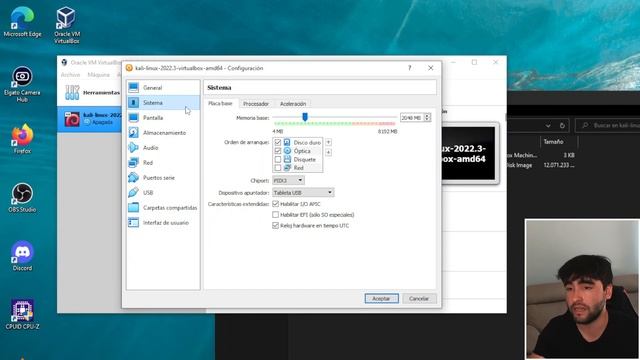Check Disquete boot order checkbox
The height and width of the screenshot is (360, 640).
(278, 160)
